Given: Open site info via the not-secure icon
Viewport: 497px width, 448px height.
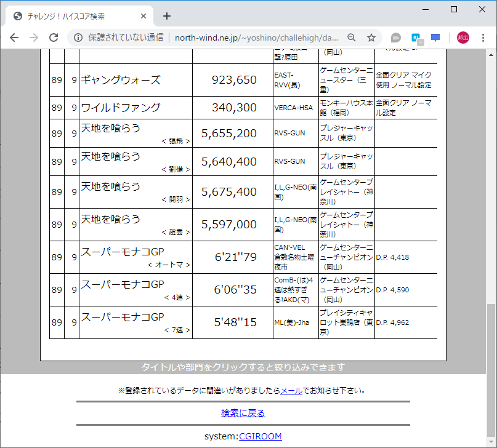Looking at the screenshot, I should [78, 38].
